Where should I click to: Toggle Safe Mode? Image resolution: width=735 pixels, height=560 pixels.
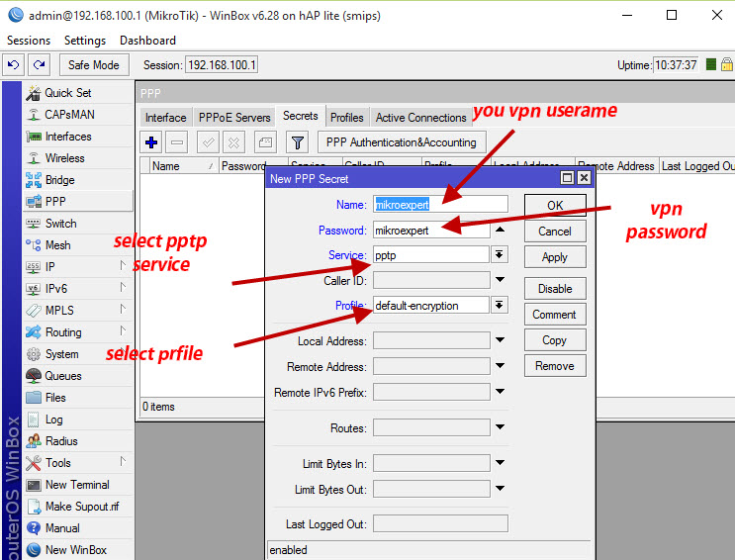click(94, 64)
